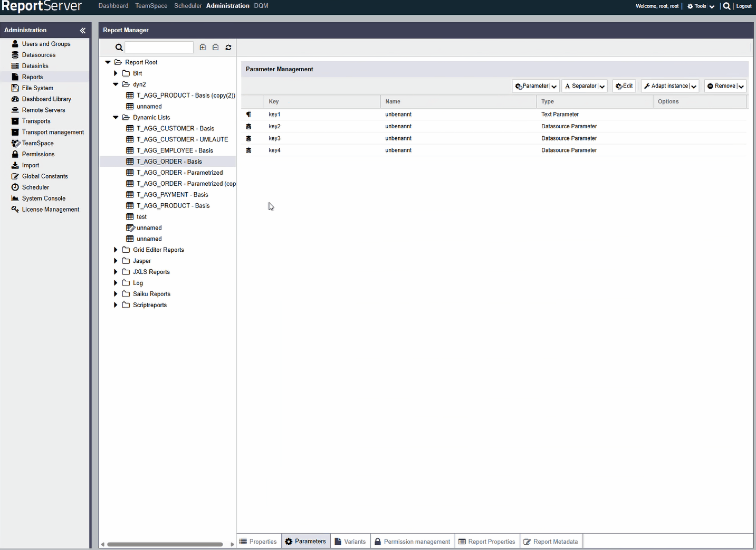Viewport: 756px width, 550px height.
Task: Open Datasources in the admin sidebar
Action: [39, 55]
